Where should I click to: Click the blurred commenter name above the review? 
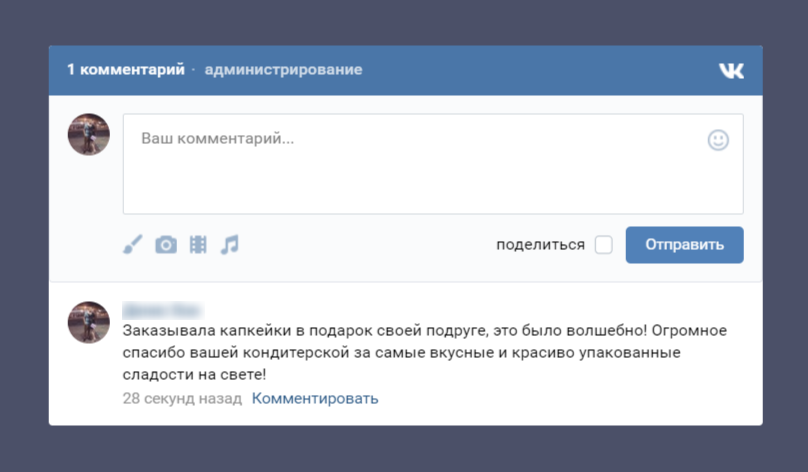162,308
